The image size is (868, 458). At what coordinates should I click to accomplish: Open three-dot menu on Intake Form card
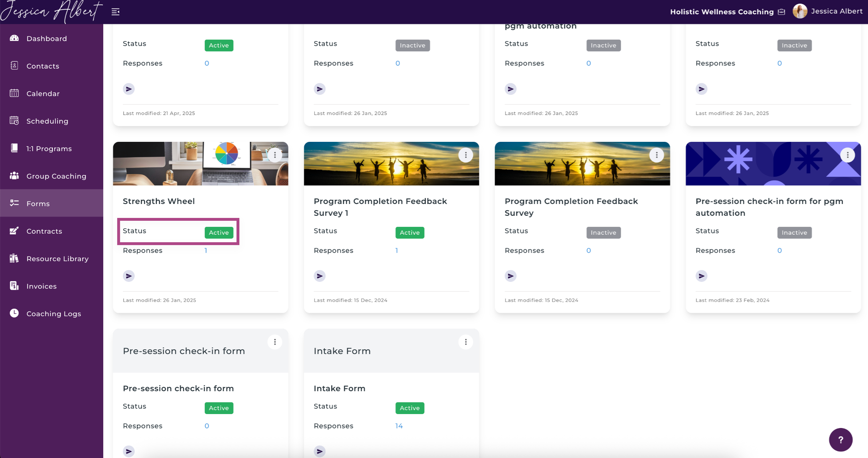[x=465, y=342]
